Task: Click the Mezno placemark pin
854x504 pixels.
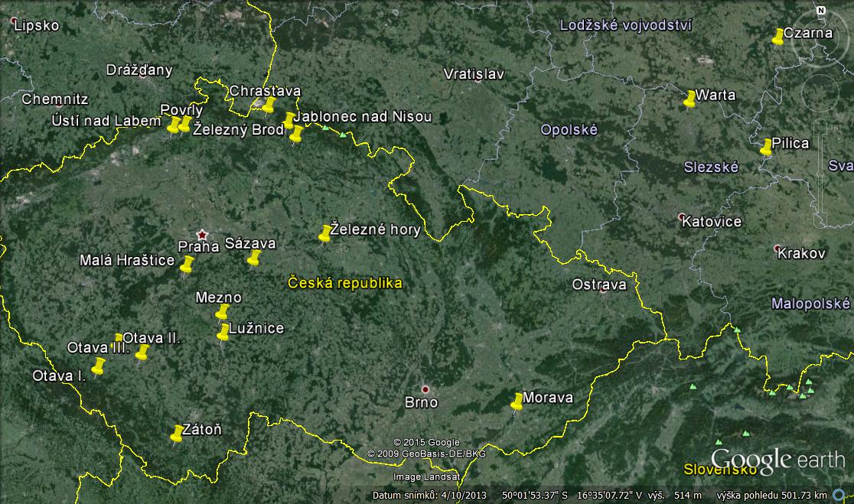Action: pos(223,311)
